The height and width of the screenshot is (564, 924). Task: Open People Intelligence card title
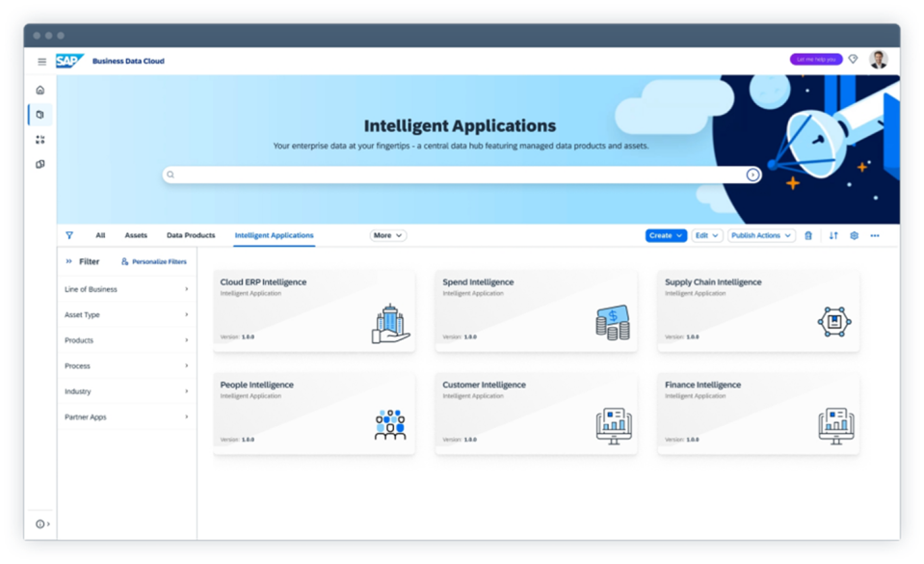click(257, 385)
